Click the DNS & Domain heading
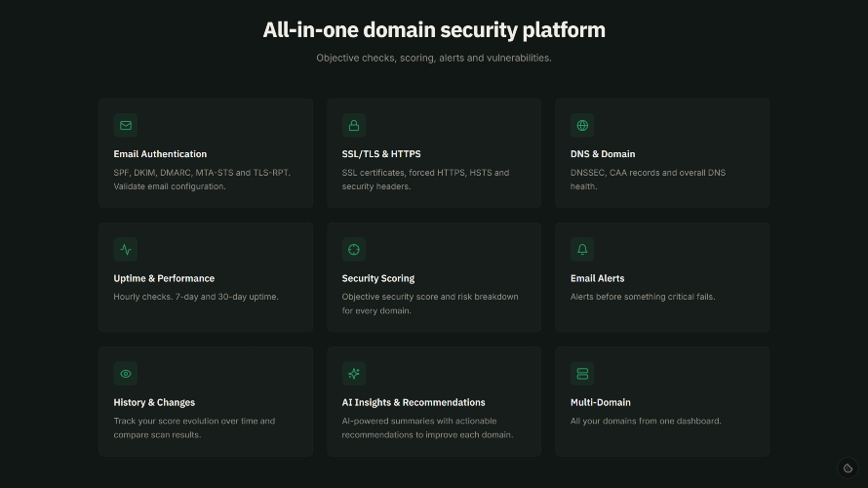The width and height of the screenshot is (868, 488). click(x=603, y=154)
